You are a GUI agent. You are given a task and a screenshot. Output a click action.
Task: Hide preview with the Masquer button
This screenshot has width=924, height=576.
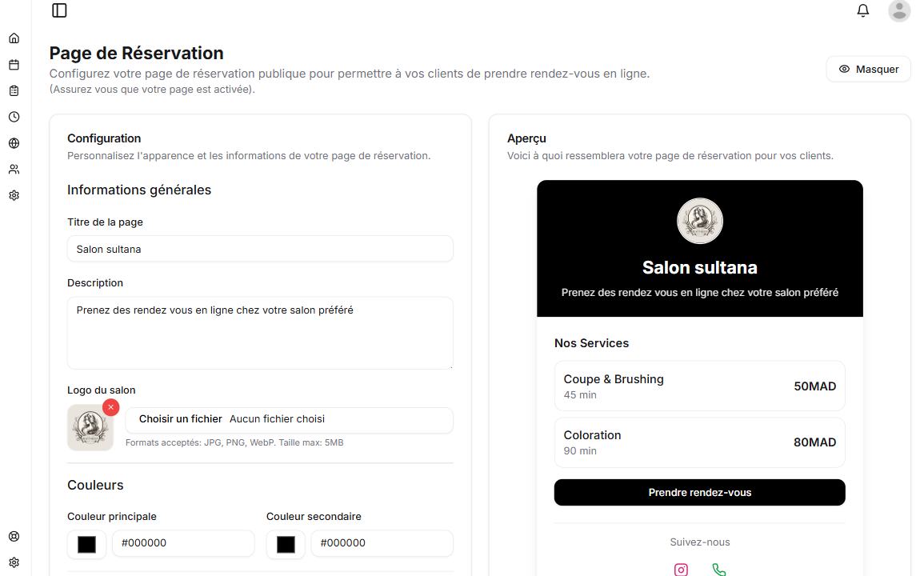868,70
